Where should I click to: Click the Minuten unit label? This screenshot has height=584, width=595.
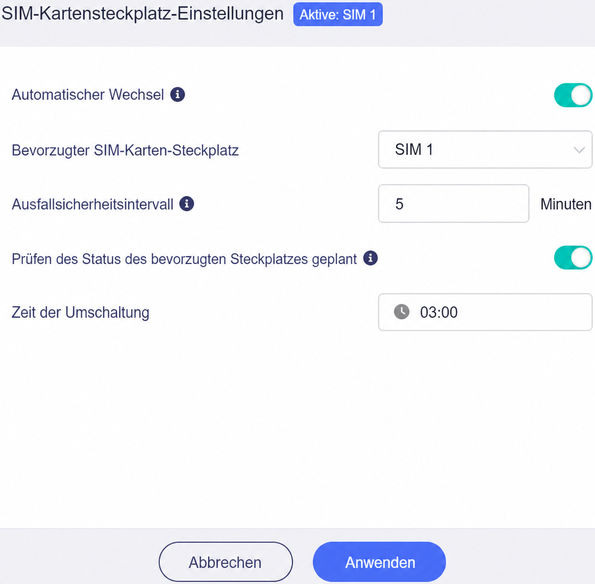pos(566,204)
